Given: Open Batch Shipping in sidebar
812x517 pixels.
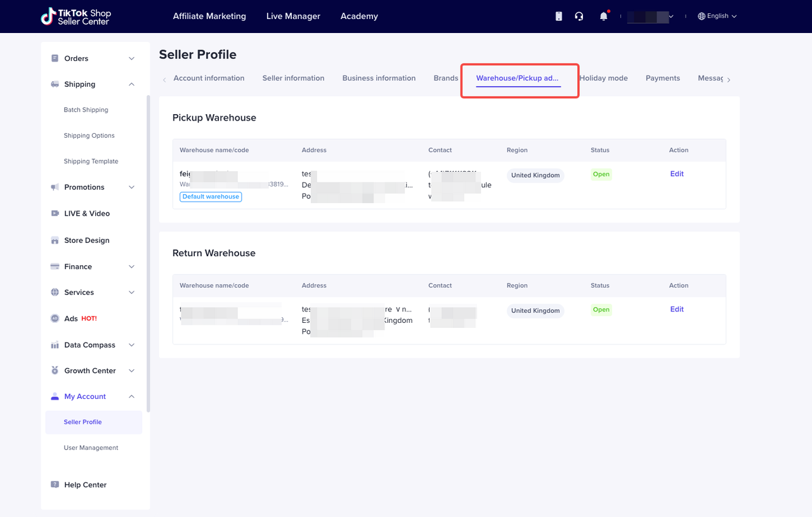Looking at the screenshot, I should [x=86, y=110].
